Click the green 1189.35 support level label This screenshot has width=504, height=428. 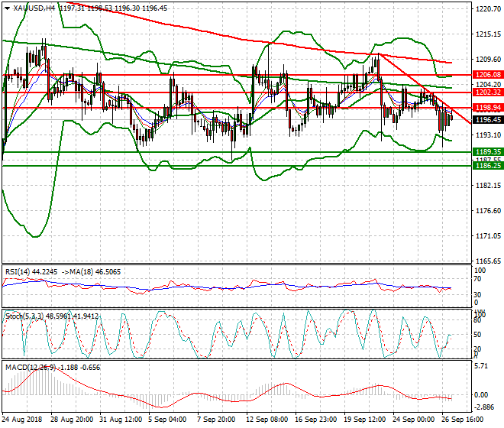(488, 152)
